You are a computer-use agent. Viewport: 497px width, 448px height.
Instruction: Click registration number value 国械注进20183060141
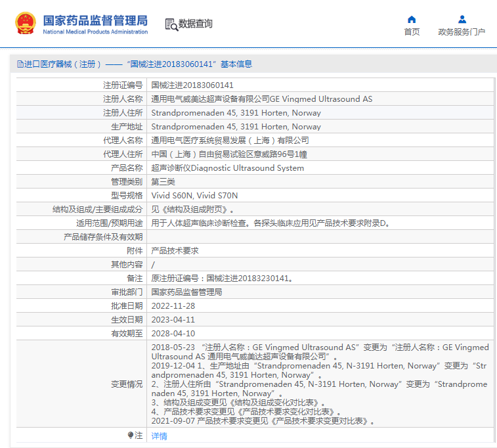pos(192,85)
